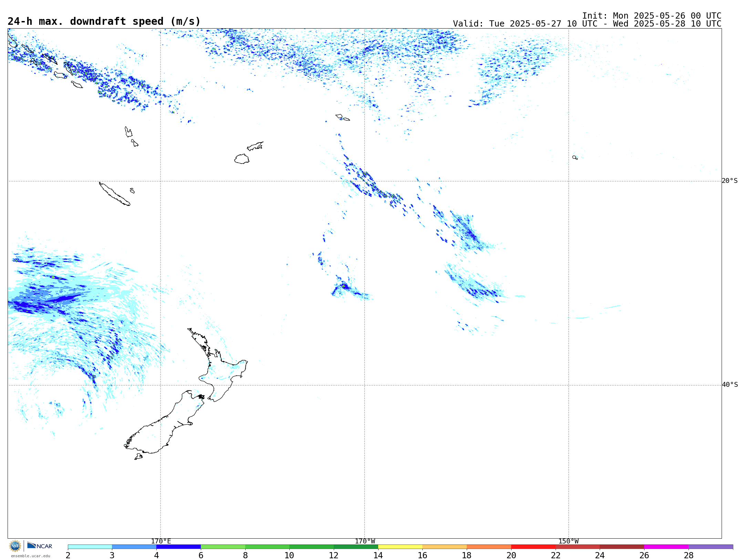Click the bright red 20–22 m/s segment

click(533, 547)
